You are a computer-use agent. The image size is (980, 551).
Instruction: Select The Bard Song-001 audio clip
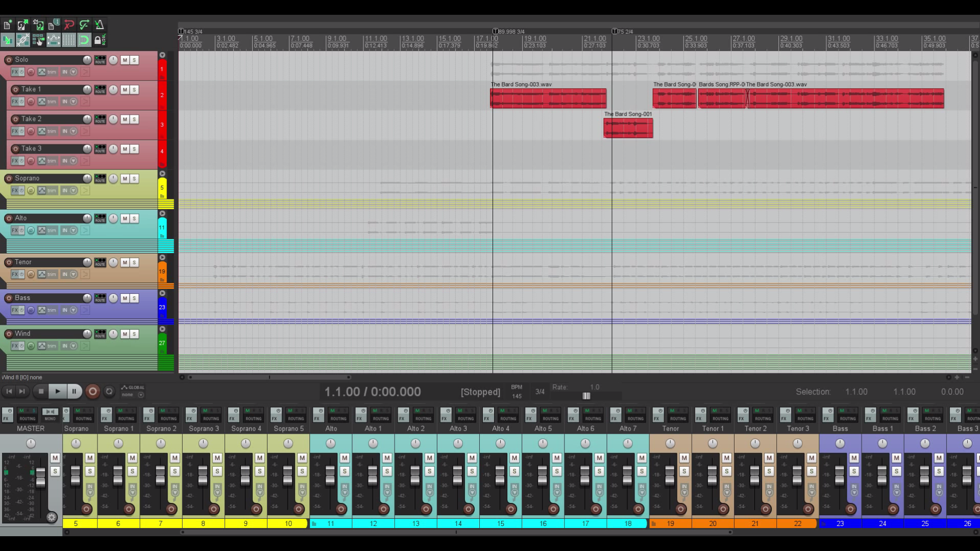628,128
